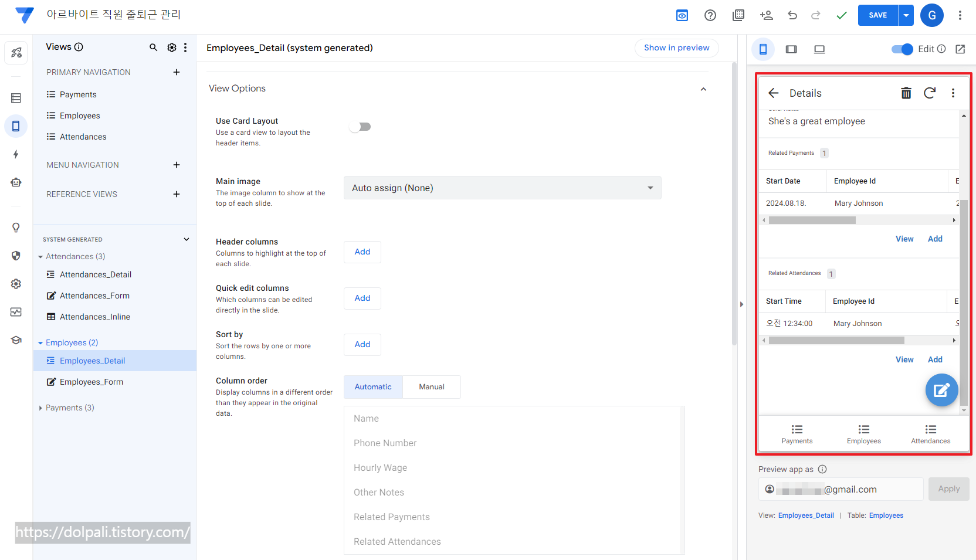This screenshot has height=560, width=976.
Task: Open the account avatar G
Action: 932,15
